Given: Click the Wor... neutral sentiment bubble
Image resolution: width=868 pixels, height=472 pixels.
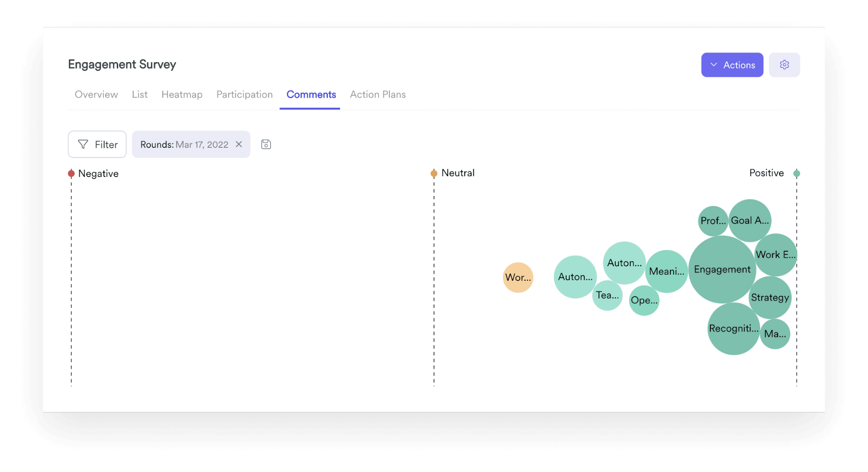Looking at the screenshot, I should point(518,277).
